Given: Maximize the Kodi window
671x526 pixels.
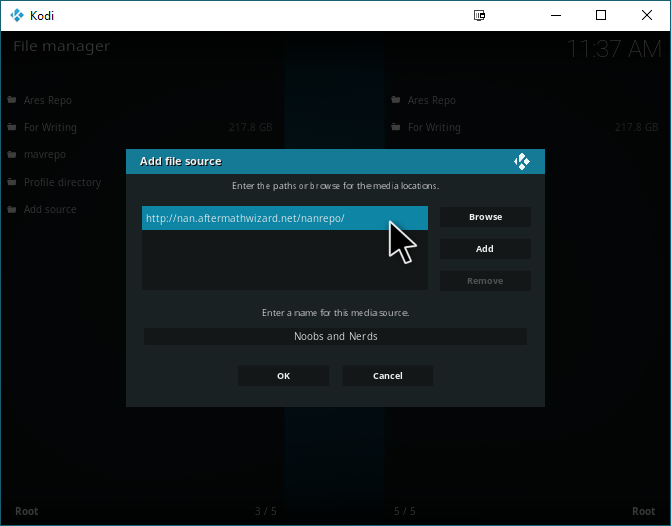Looking at the screenshot, I should pos(601,15).
